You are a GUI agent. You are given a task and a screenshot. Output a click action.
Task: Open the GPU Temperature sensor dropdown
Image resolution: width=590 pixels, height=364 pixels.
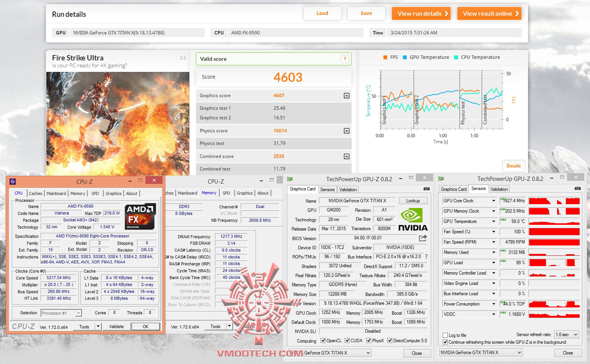tap(494, 221)
